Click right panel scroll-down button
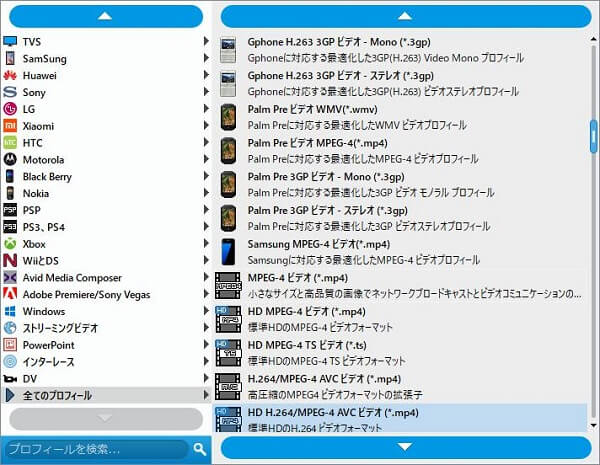Screen dimensions: 600x465 point(406,447)
